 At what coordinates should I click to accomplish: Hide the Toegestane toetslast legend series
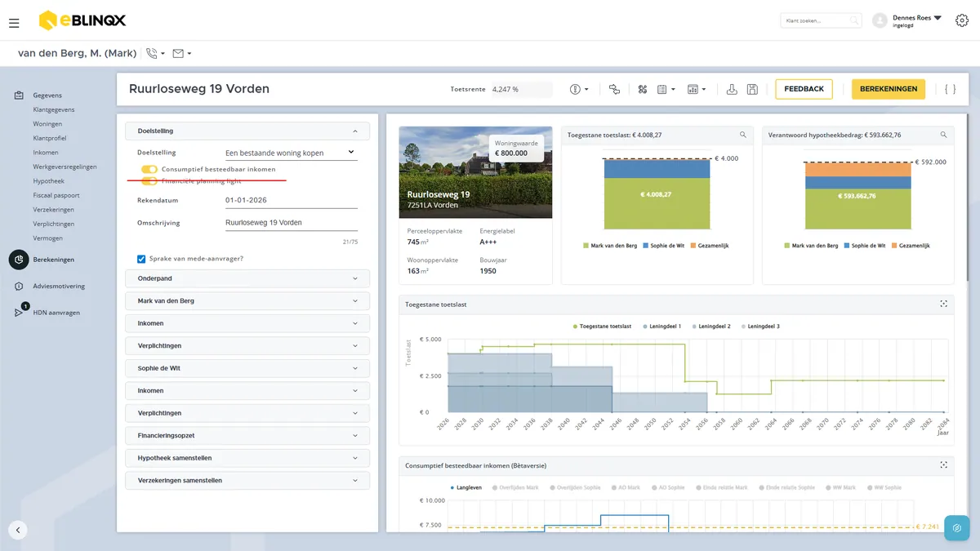coord(602,327)
